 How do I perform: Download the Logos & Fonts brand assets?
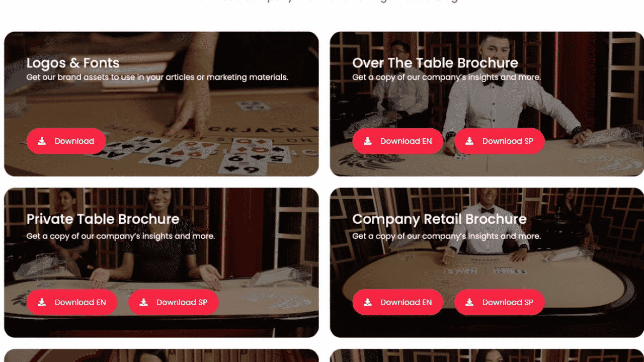click(66, 141)
